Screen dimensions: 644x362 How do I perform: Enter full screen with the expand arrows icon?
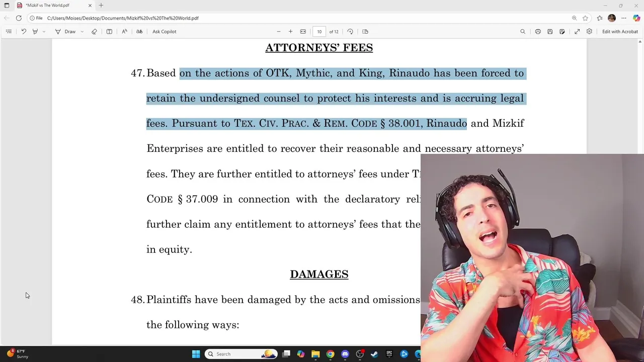click(x=577, y=31)
